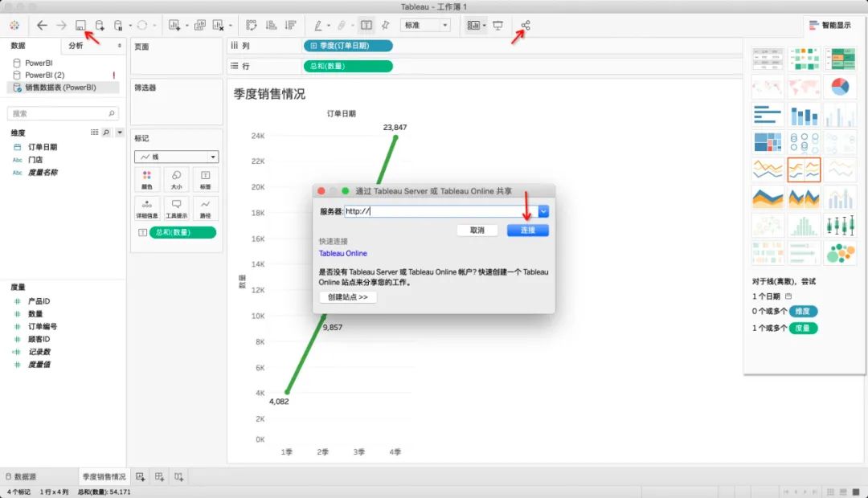Open the 分析 tab options arrow
868x498 pixels.
(x=119, y=46)
